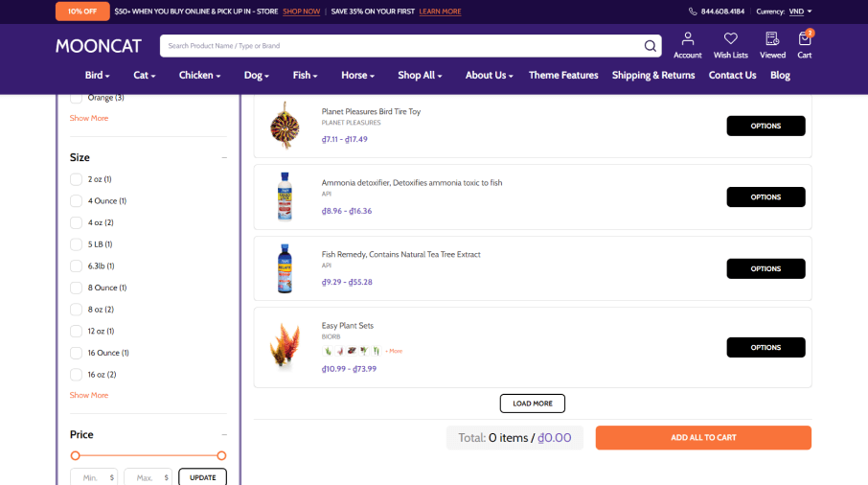The height and width of the screenshot is (485, 868).
Task: Open Fish Remedy product thumbnail
Action: [285, 268]
